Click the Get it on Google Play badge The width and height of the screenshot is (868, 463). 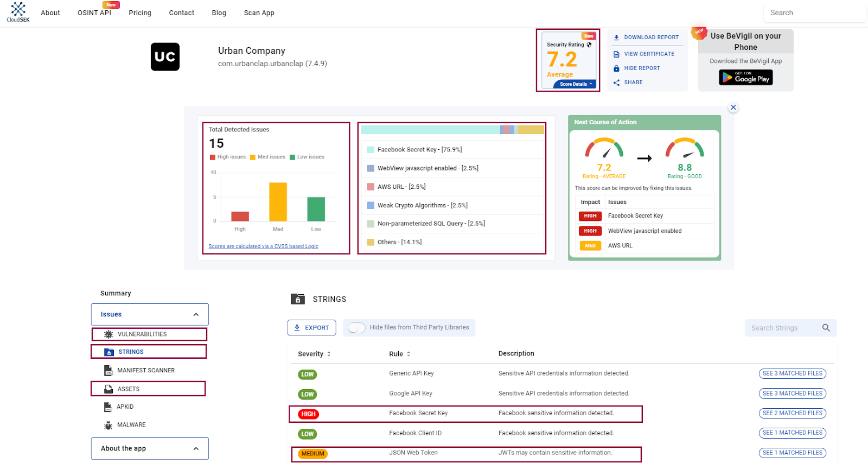tap(746, 78)
